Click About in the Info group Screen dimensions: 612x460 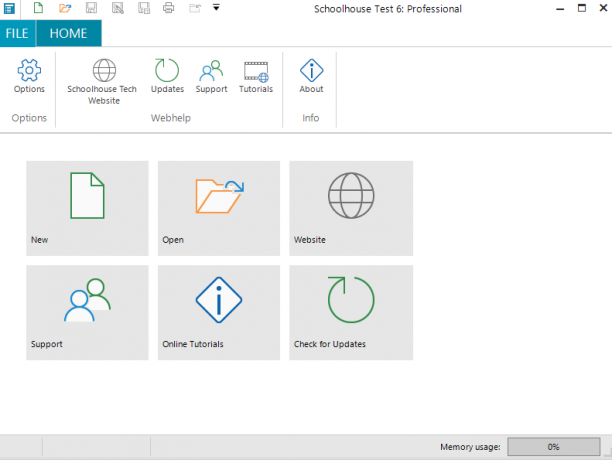(311, 76)
